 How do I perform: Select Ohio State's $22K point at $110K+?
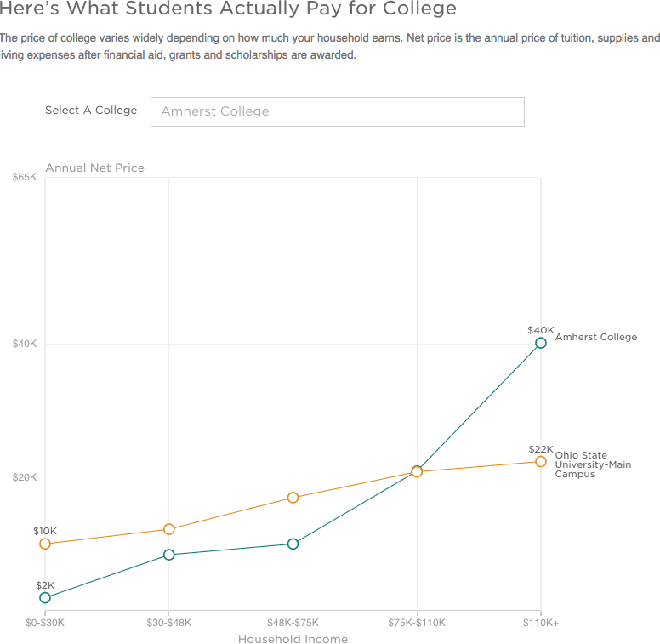click(541, 461)
